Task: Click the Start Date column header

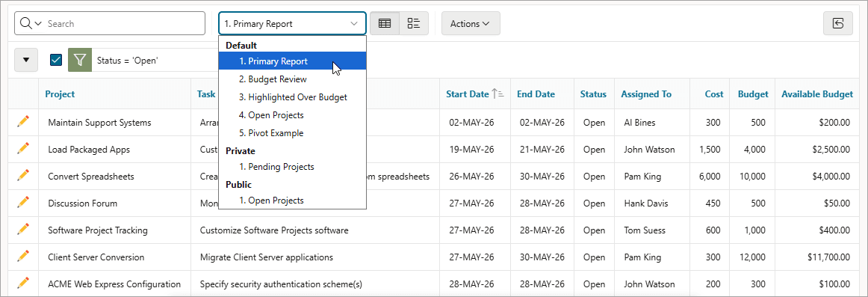Action: tap(467, 94)
